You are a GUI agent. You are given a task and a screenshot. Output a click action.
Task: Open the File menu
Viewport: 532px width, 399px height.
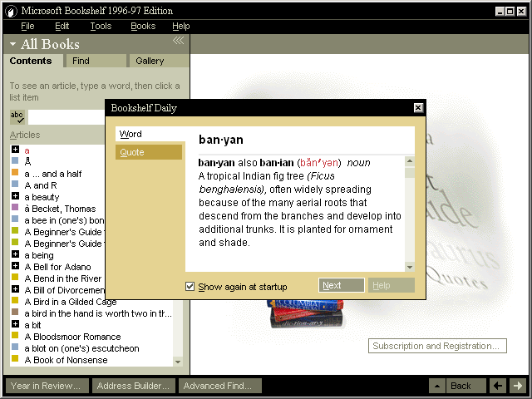coord(27,26)
